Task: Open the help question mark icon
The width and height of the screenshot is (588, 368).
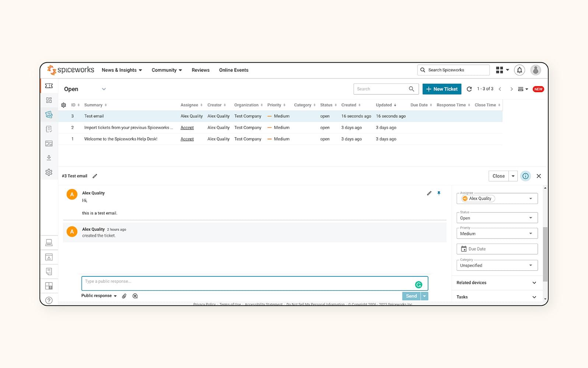Action: 49,300
